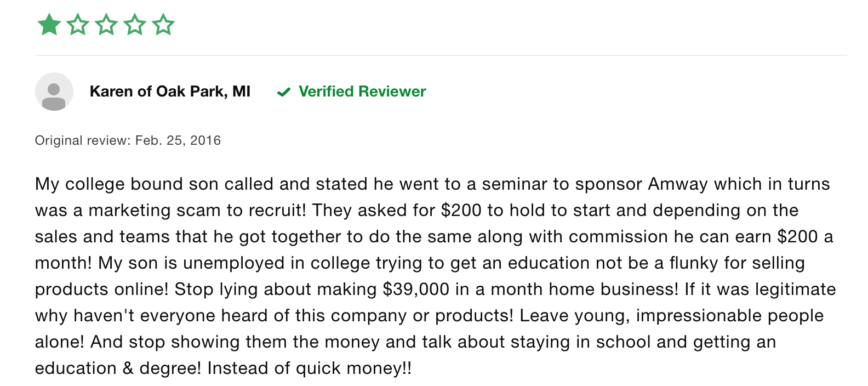Click the first filled green star
Image resolution: width=868 pixels, height=386 pixels.
click(x=49, y=25)
